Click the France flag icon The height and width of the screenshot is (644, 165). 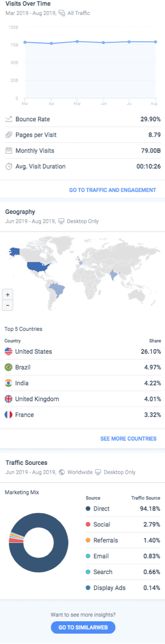point(8,415)
